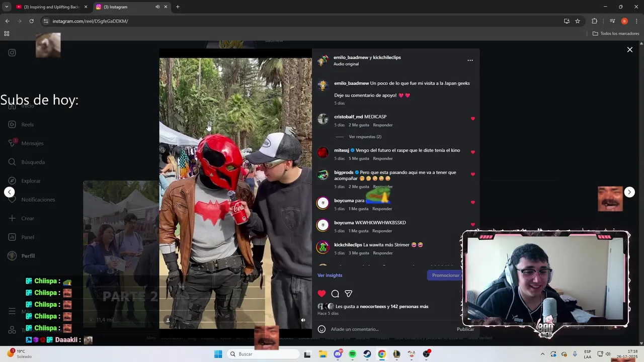Open 'Todos los marcadores' folder
Viewport: 644px width, 362px height.
click(x=616, y=34)
